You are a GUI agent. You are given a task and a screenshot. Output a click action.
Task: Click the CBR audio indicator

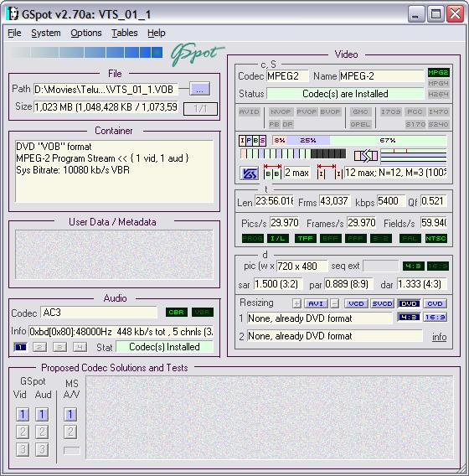(x=176, y=312)
